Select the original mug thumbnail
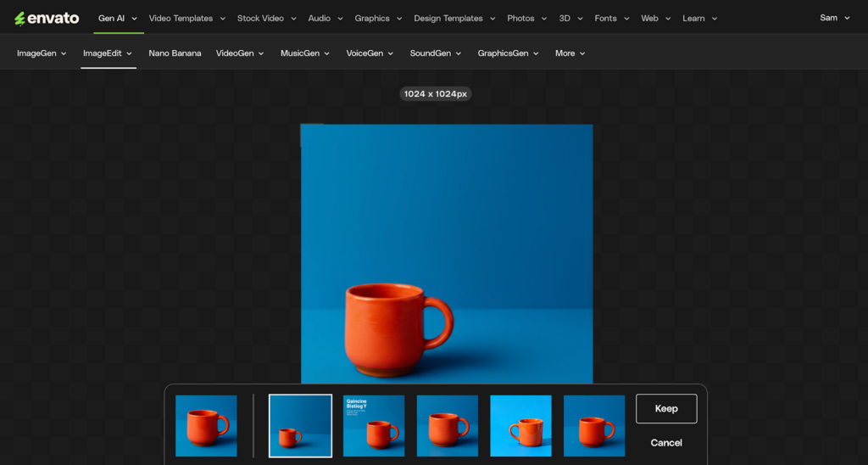 click(206, 426)
